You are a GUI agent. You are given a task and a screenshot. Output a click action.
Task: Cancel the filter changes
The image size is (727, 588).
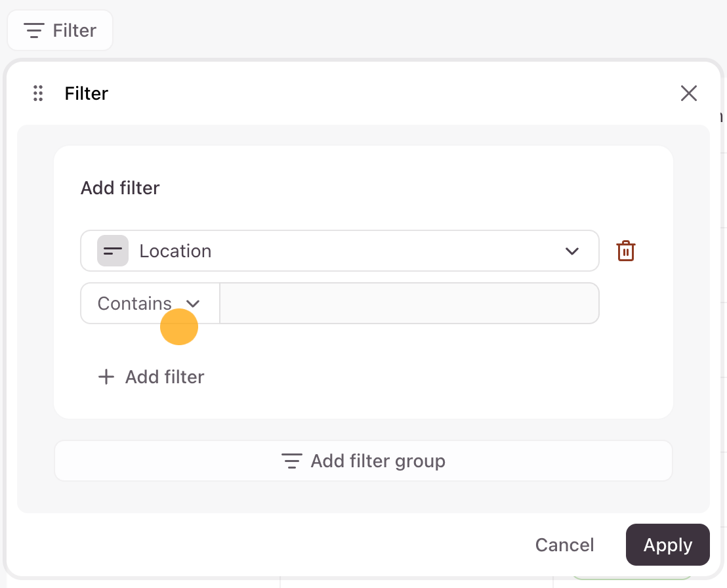click(x=564, y=545)
